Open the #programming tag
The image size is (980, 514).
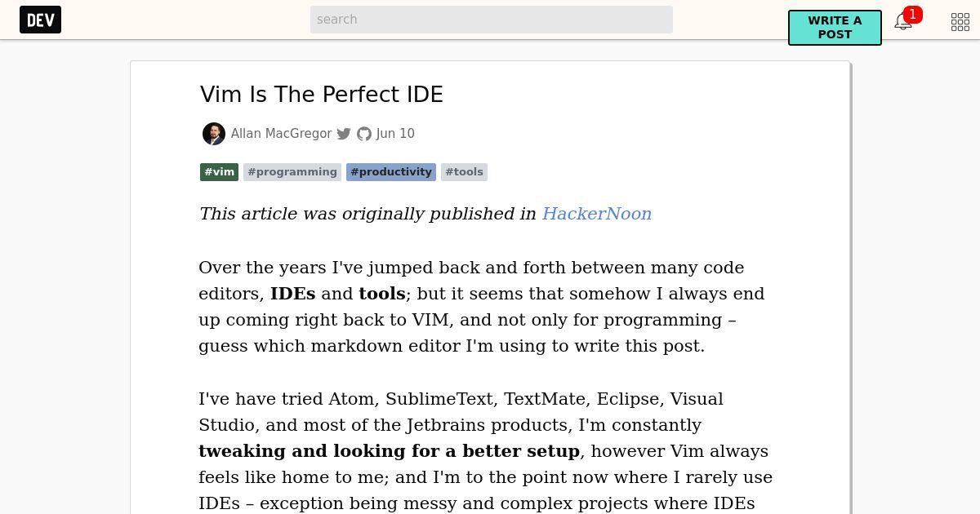292,172
